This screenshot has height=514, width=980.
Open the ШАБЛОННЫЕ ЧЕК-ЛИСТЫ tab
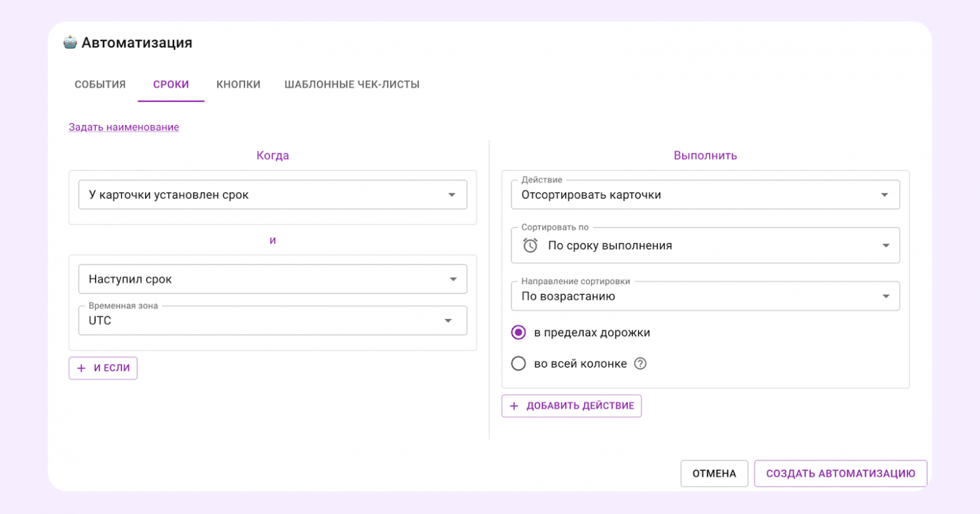(352, 84)
